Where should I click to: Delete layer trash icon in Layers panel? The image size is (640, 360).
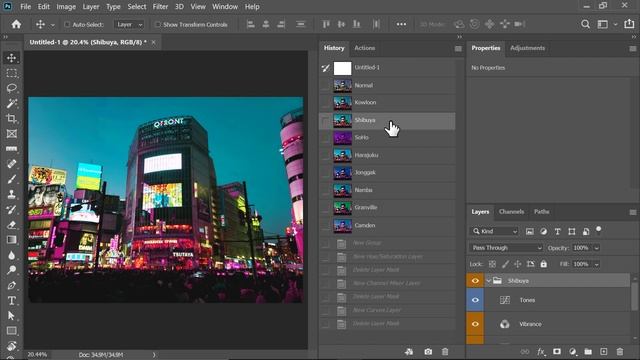click(620, 352)
